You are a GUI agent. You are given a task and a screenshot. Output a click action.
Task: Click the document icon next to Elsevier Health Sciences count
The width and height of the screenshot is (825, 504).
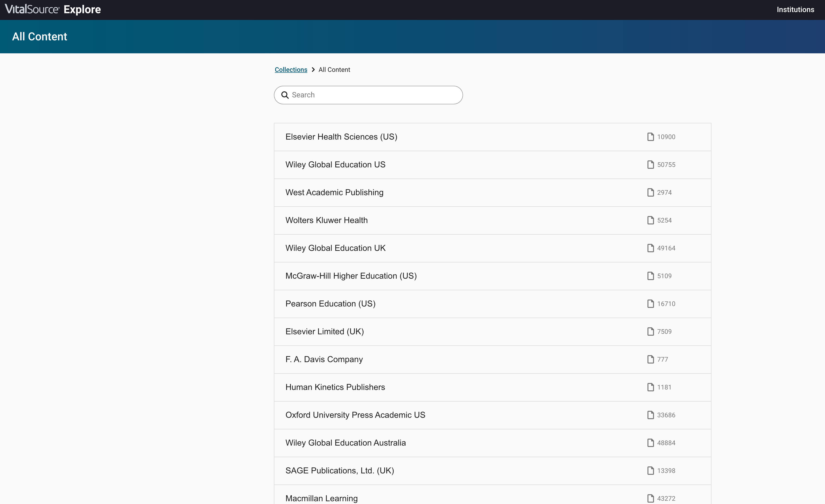[x=651, y=137]
